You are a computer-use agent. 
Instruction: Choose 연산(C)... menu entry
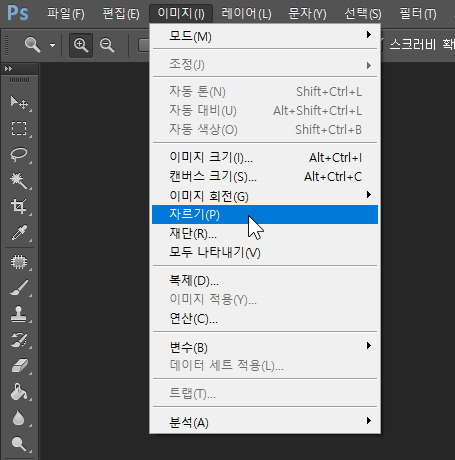pyautogui.click(x=265, y=319)
